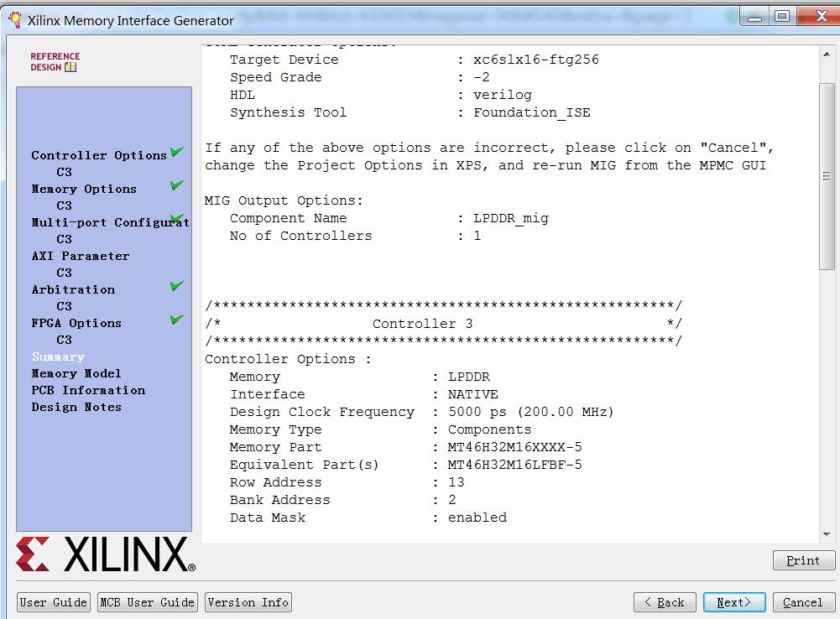The height and width of the screenshot is (619, 840).
Task: Click the Xilinx logo
Action: tap(106, 554)
